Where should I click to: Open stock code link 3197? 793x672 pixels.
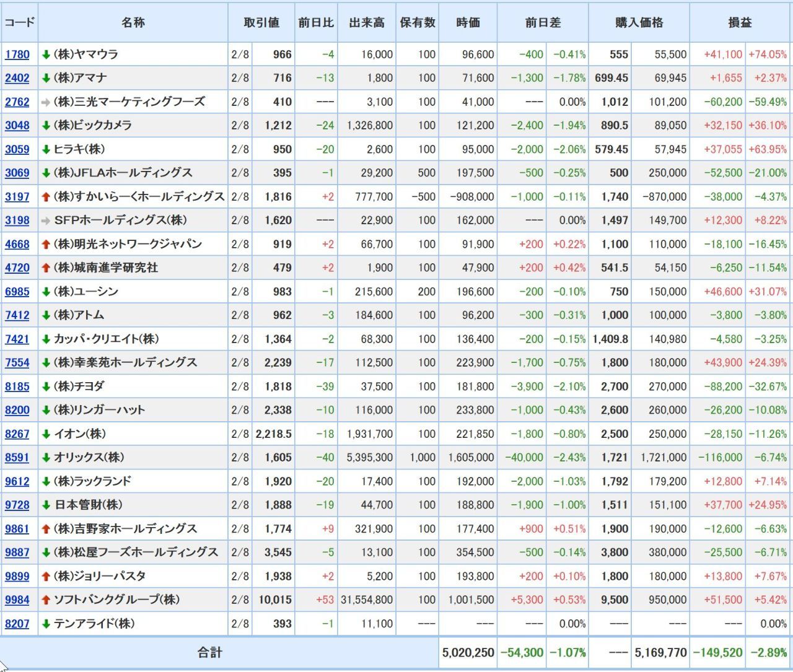17,197
